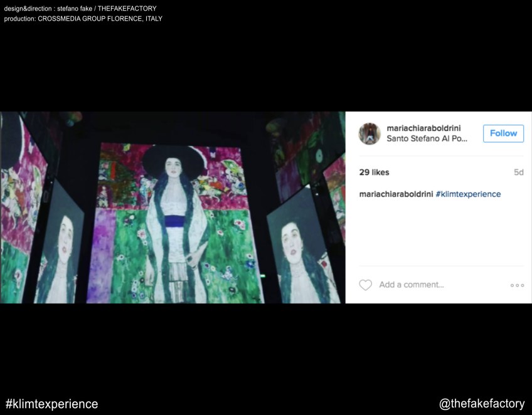Click the left-side projected face panel

point(61,243)
